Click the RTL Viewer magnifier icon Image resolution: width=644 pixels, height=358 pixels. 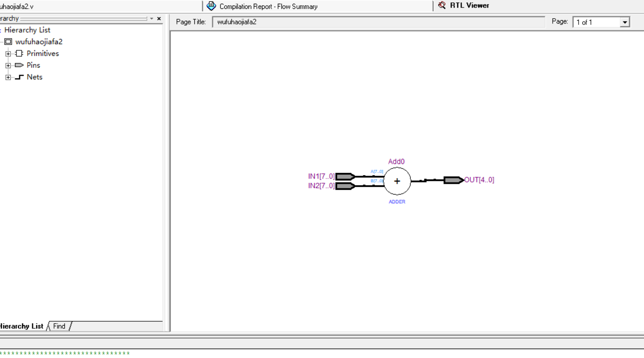pyautogui.click(x=442, y=6)
